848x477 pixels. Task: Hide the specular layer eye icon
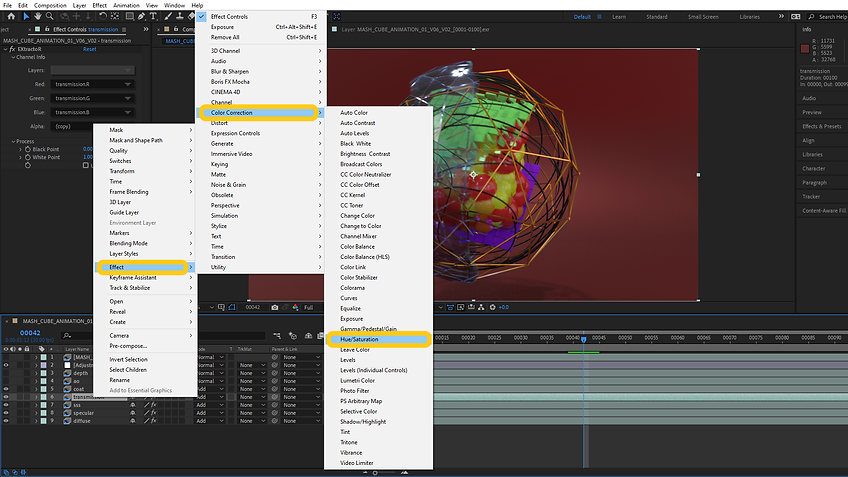click(6, 413)
